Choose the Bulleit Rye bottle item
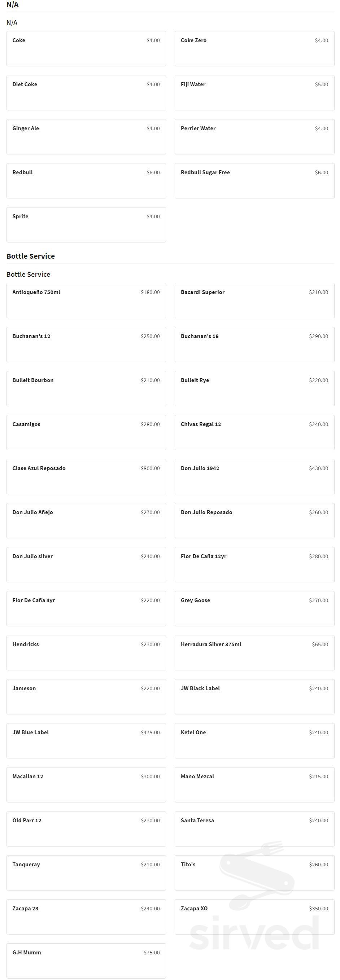This screenshot has height=980, width=340. tap(254, 388)
